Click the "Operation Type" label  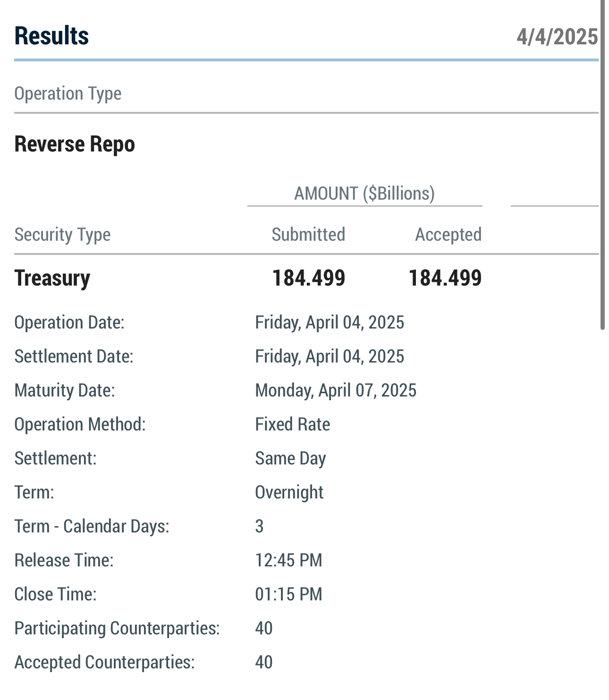68,93
